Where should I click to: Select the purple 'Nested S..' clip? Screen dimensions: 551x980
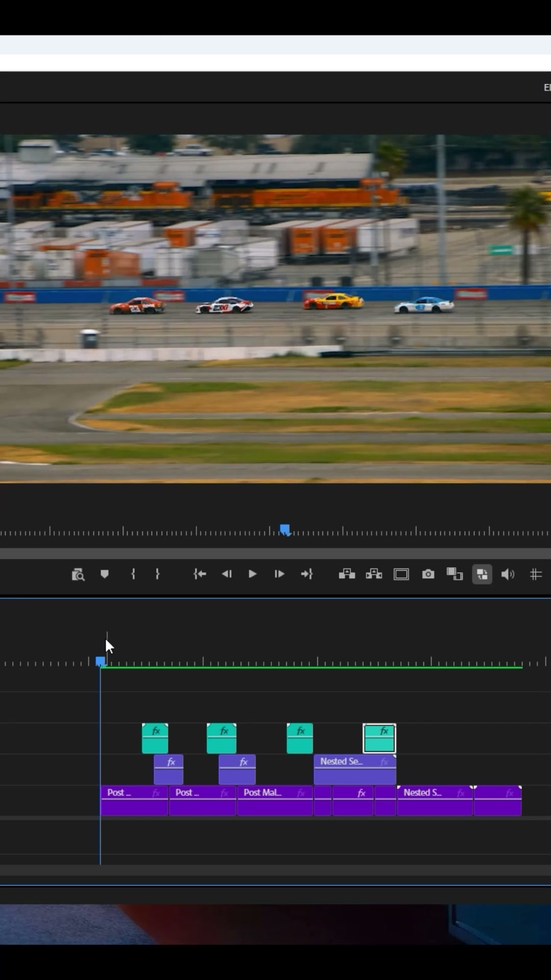435,800
